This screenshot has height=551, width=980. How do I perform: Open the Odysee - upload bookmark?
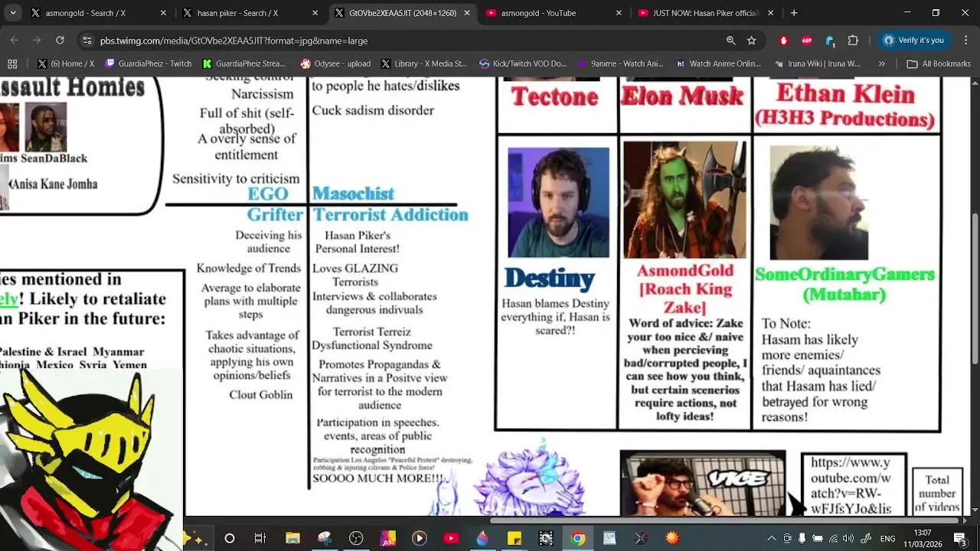tap(335, 64)
